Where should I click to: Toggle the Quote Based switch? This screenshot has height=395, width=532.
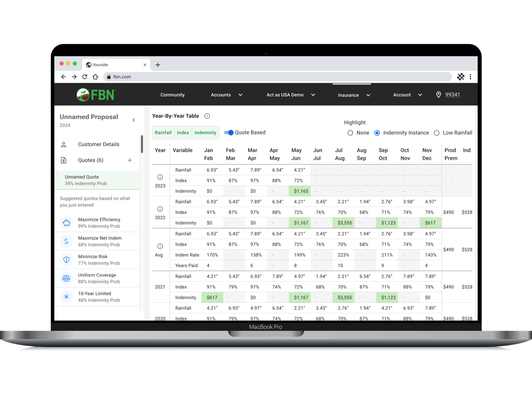click(x=229, y=133)
